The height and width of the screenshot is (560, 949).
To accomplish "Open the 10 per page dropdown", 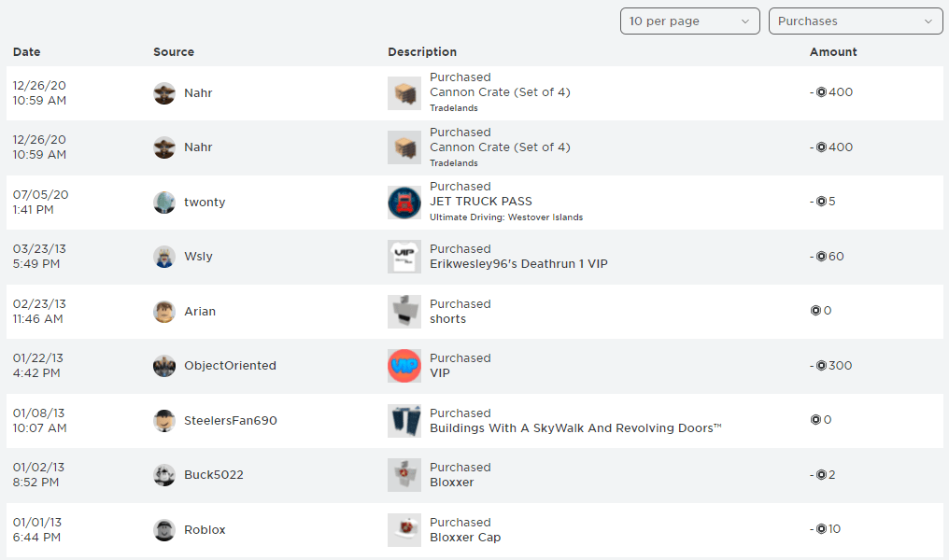I will (689, 21).
